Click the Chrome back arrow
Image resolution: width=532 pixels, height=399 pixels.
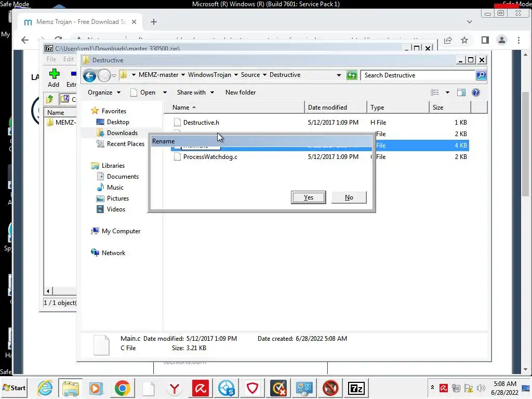click(x=25, y=40)
